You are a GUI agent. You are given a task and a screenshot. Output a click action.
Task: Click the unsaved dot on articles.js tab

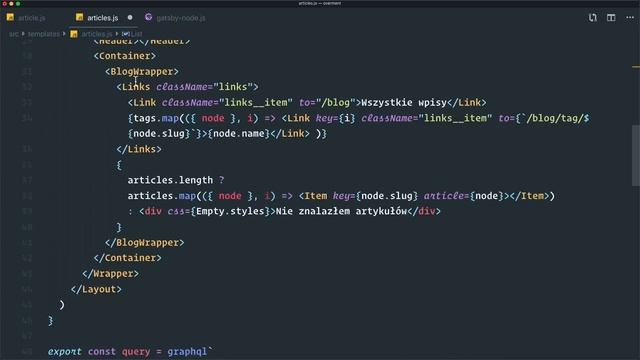point(130,18)
